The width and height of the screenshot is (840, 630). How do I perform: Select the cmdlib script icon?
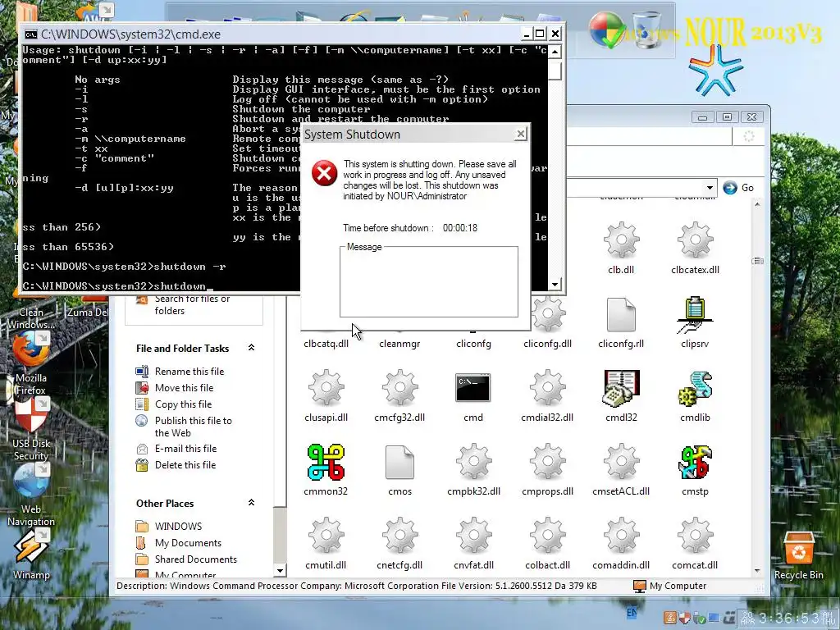coord(695,388)
